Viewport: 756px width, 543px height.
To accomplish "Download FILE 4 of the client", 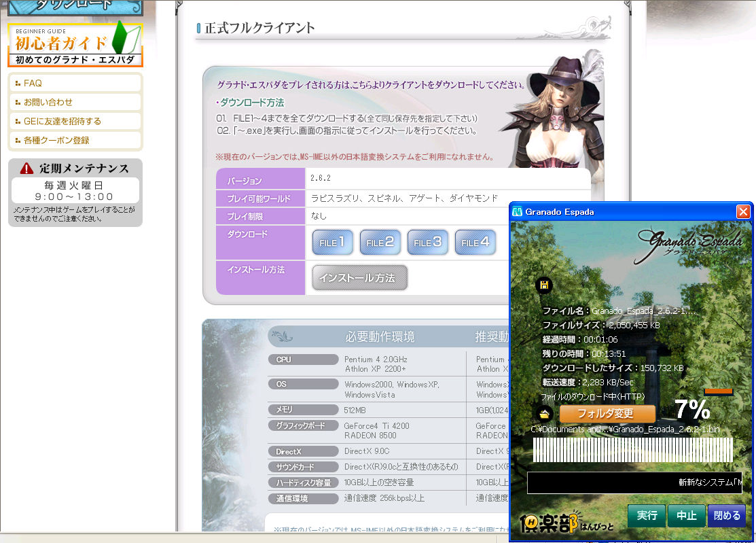I will (x=475, y=242).
